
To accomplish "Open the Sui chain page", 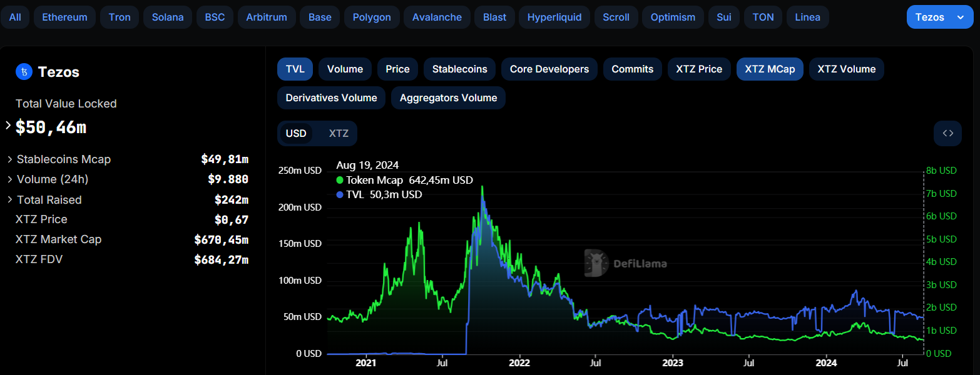I will (x=723, y=17).
